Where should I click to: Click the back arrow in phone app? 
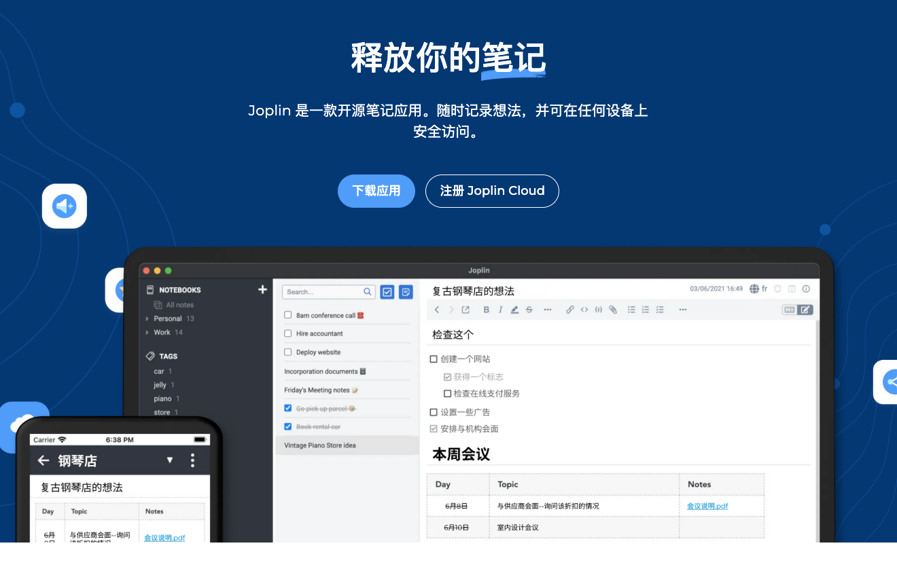pos(43,460)
